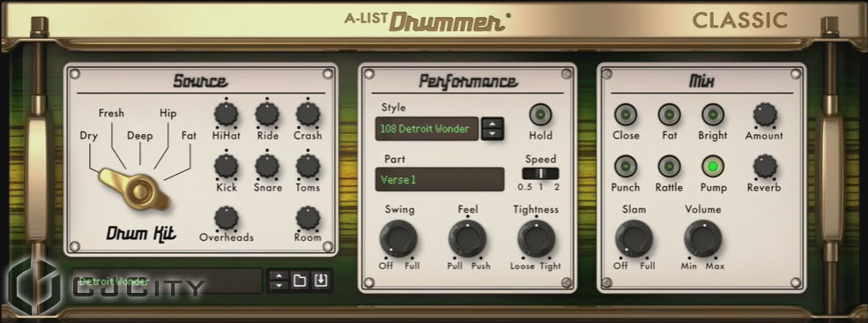Image resolution: width=868 pixels, height=323 pixels.
Task: Select the Fresh drum kit option
Action: pyautogui.click(x=111, y=113)
